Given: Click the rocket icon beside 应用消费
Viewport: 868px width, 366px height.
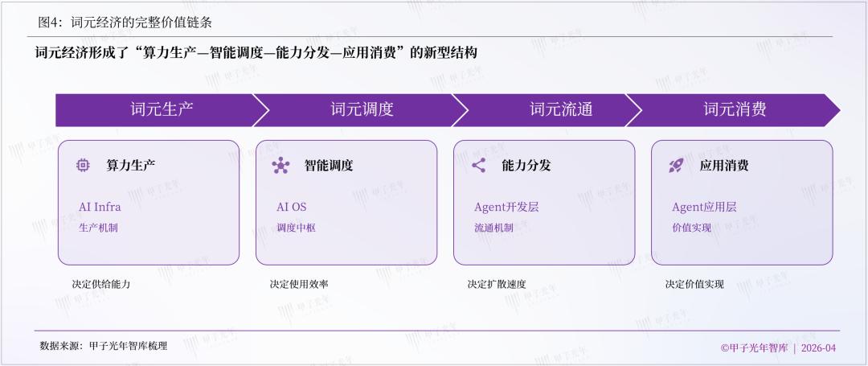Looking at the screenshot, I should click(676, 166).
